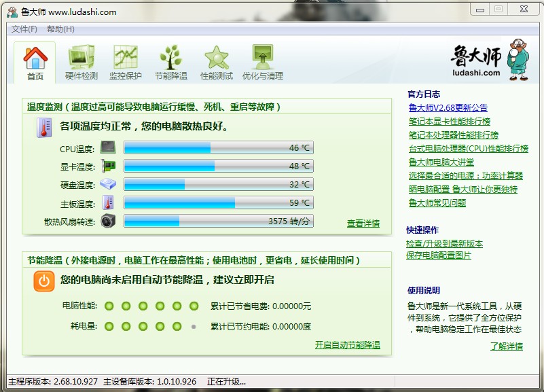This screenshot has height=392, width=544.
Task: Open the 节能降温 energy saving tree icon
Action: pyautogui.click(x=170, y=57)
